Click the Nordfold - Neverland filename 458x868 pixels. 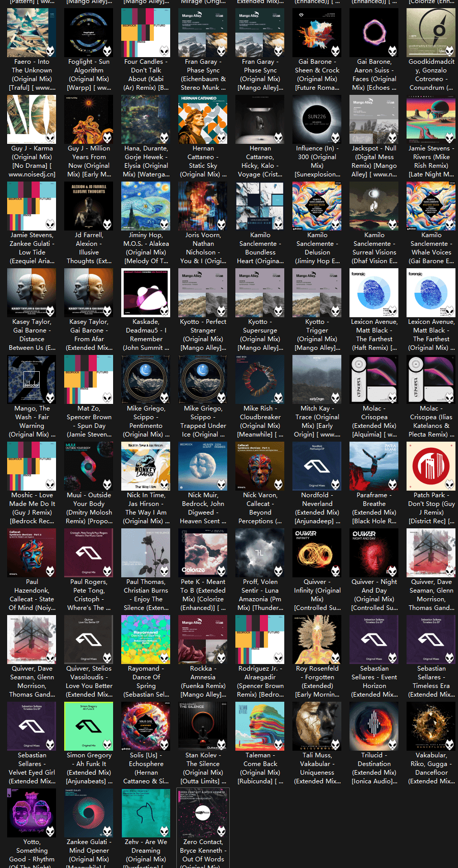coord(317,508)
